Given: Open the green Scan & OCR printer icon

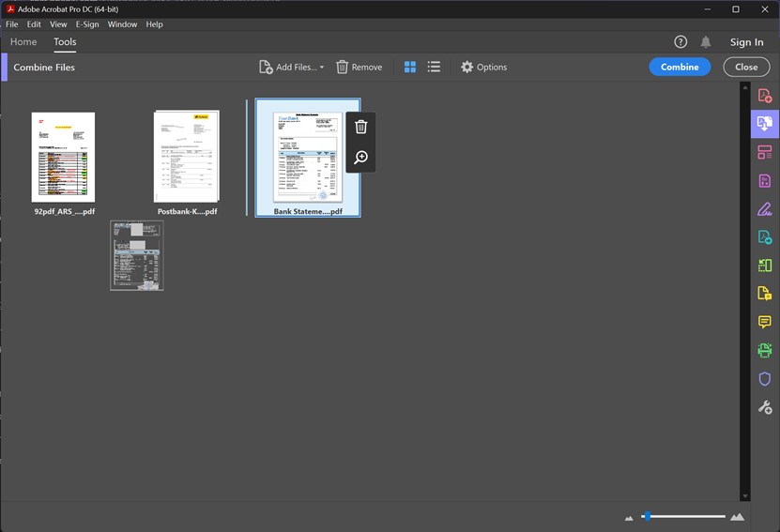Looking at the screenshot, I should coord(765,350).
